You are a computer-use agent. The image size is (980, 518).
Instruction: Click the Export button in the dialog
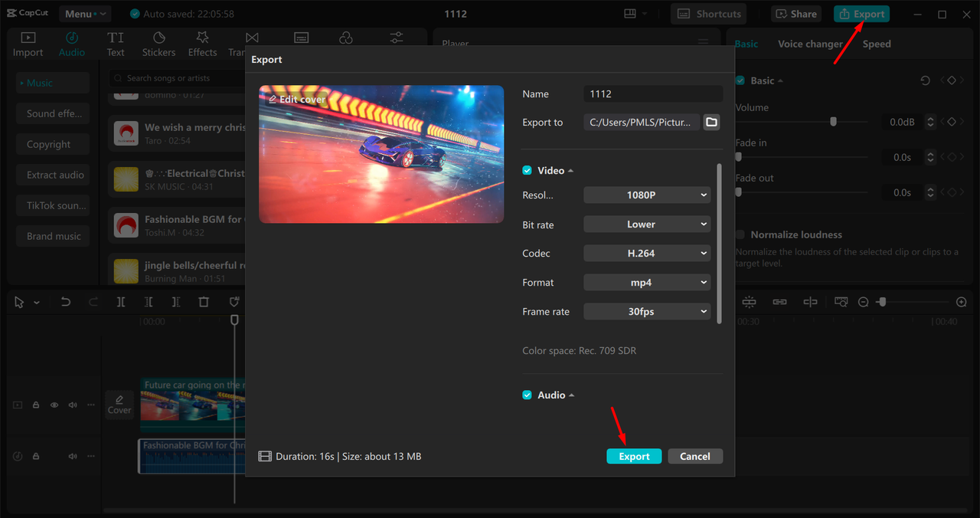pyautogui.click(x=634, y=456)
